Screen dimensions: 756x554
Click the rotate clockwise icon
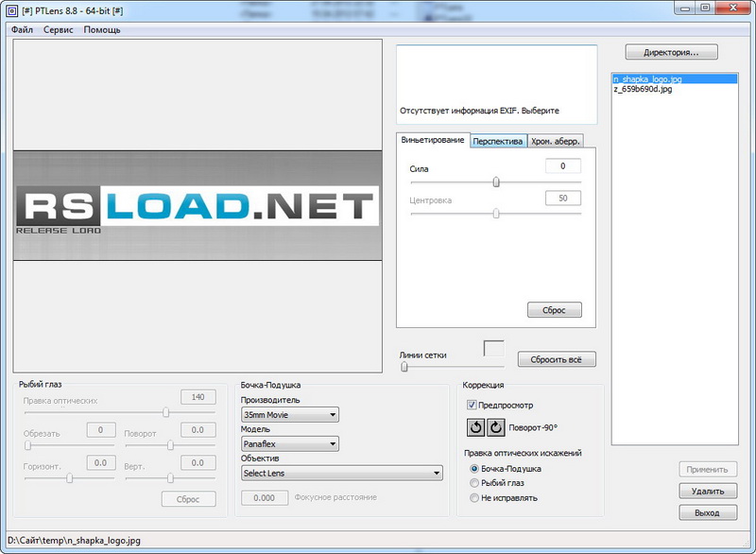point(495,427)
